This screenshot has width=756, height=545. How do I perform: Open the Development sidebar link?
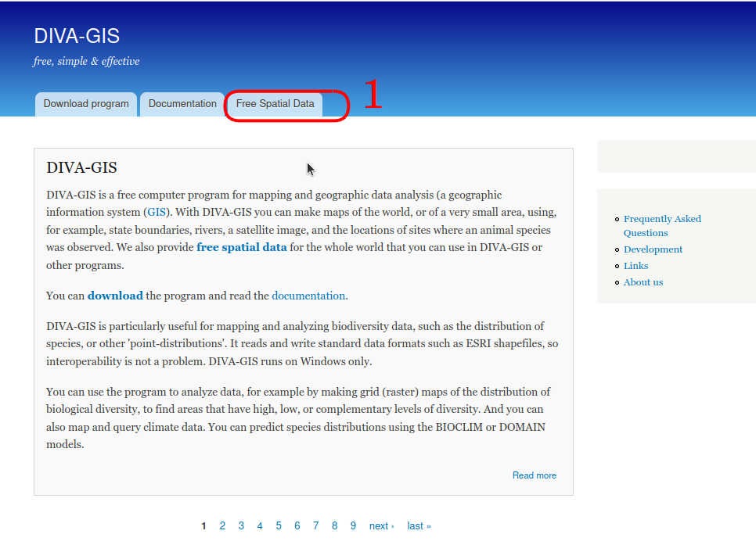[653, 249]
